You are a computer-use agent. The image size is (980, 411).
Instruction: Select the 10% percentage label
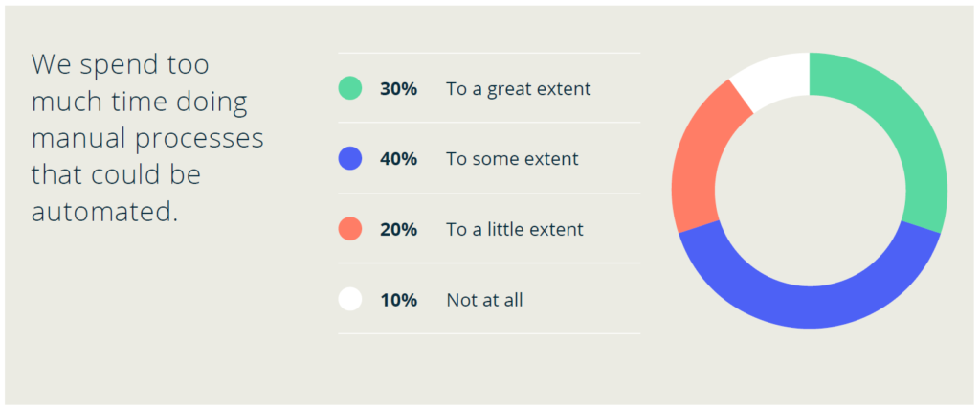click(x=398, y=301)
